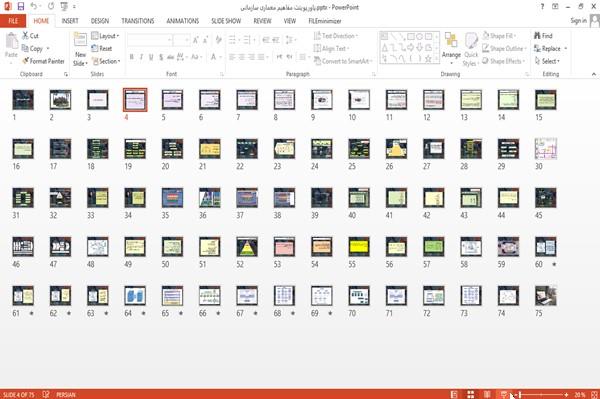Click zoom out minus button

click(515, 394)
